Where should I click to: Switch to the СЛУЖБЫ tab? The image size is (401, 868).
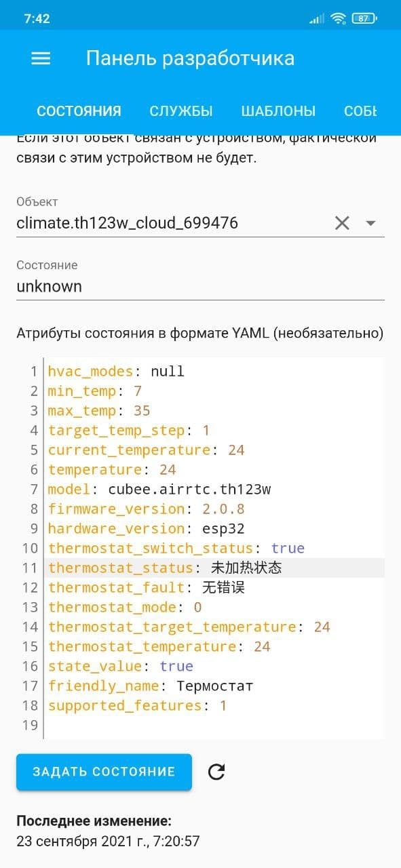coord(180,111)
